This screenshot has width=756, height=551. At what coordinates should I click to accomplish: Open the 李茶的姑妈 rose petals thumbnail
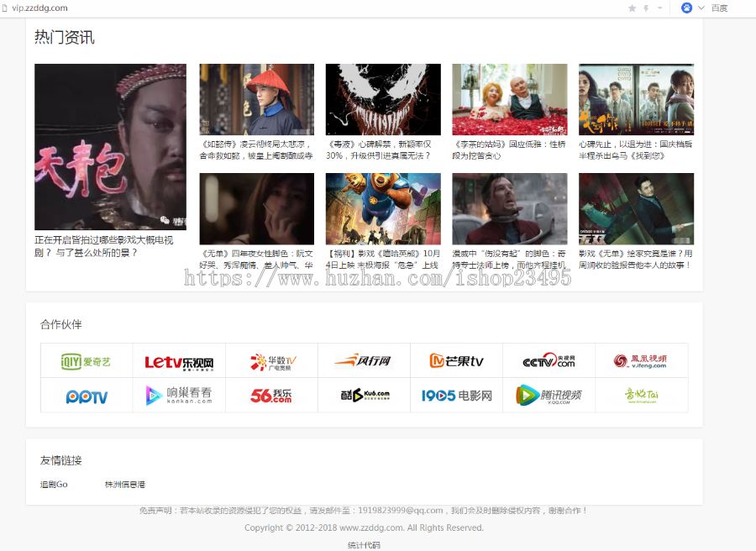510,99
